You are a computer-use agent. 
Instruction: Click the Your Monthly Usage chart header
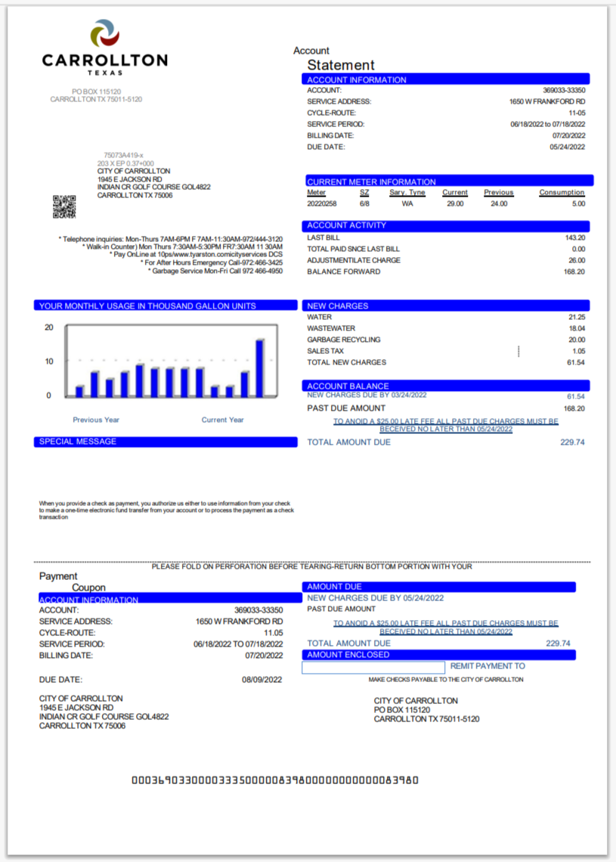(x=165, y=306)
